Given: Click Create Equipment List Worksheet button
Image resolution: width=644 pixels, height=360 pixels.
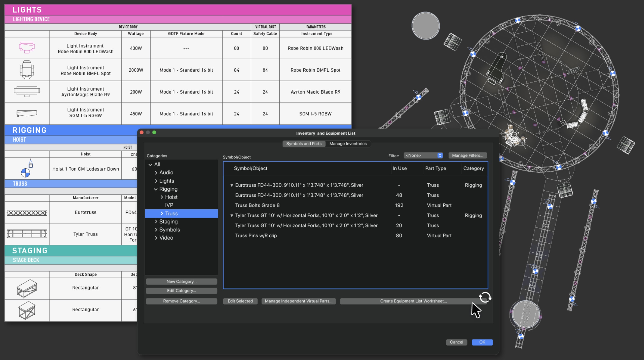Looking at the screenshot, I should 413,301.
